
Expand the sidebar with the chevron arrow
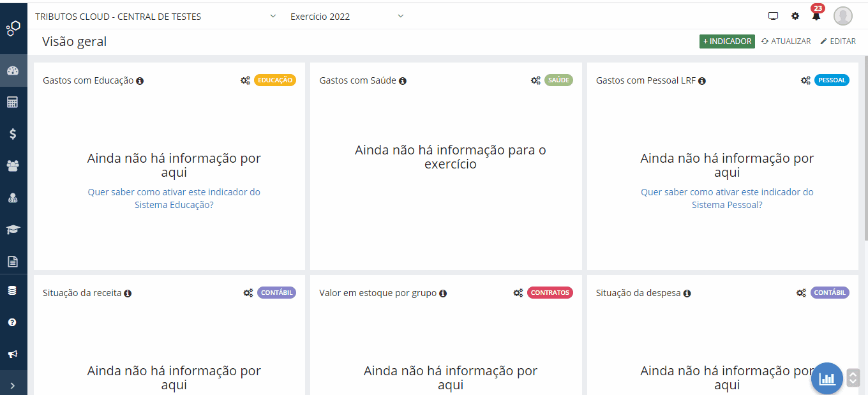click(x=13, y=384)
